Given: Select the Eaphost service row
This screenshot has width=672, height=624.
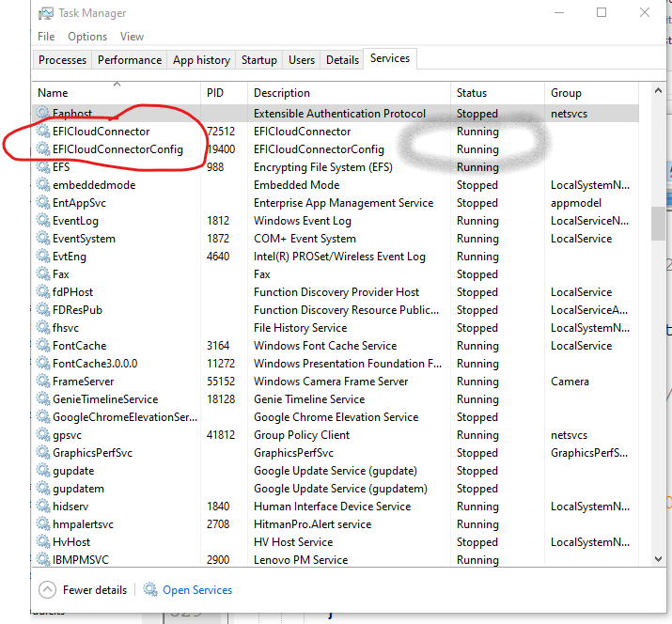Looking at the screenshot, I should coord(336,113).
